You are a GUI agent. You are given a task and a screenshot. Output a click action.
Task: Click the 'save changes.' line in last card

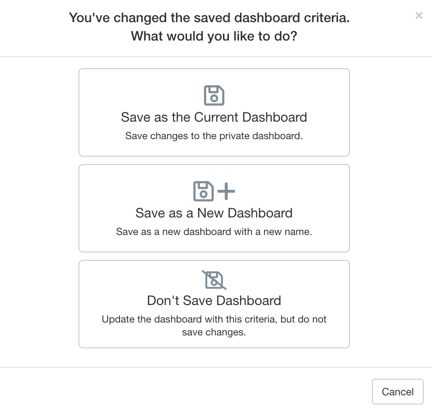[214, 332]
